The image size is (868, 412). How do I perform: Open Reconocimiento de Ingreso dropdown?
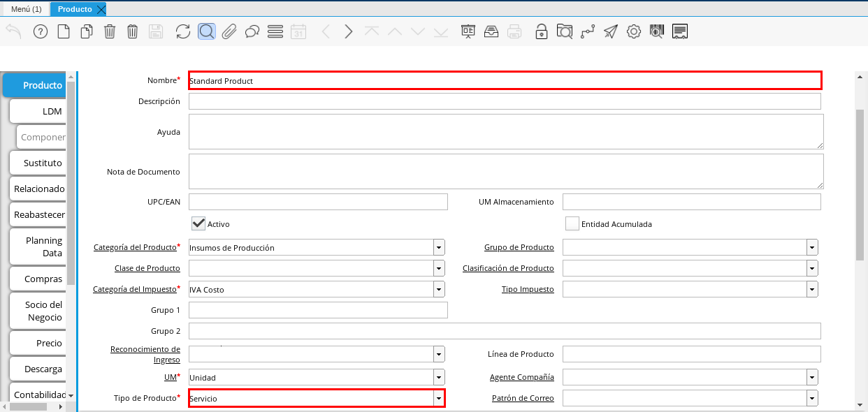439,354
